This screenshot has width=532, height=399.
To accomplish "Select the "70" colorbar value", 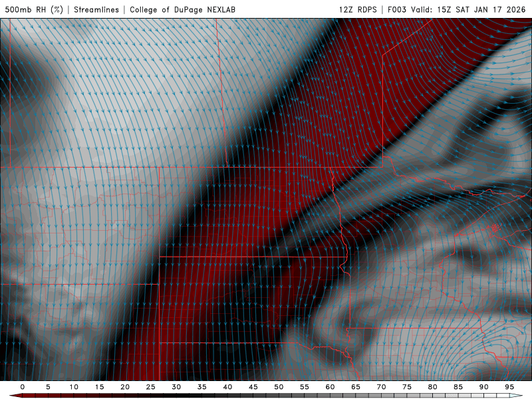I will pos(381,387).
